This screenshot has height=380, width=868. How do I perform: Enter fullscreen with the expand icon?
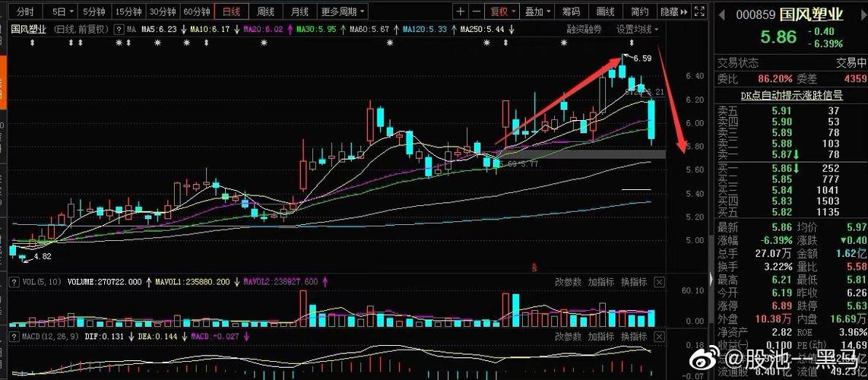(699, 12)
